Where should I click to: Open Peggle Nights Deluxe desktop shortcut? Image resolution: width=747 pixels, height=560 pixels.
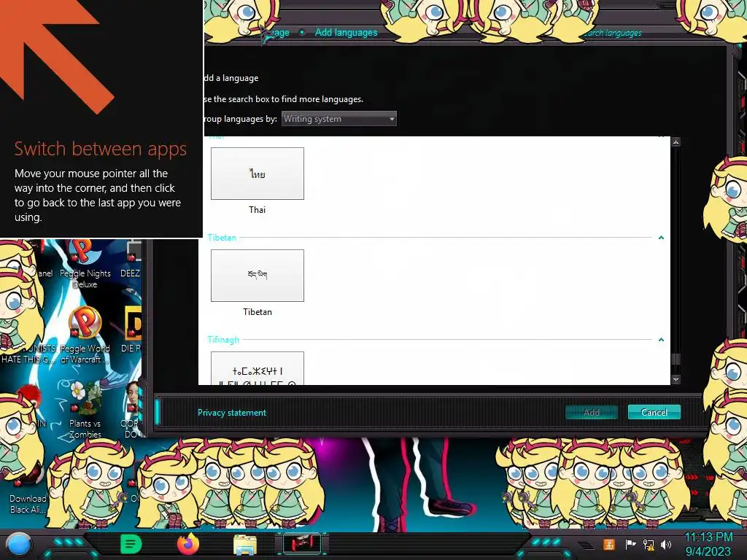tap(85, 264)
